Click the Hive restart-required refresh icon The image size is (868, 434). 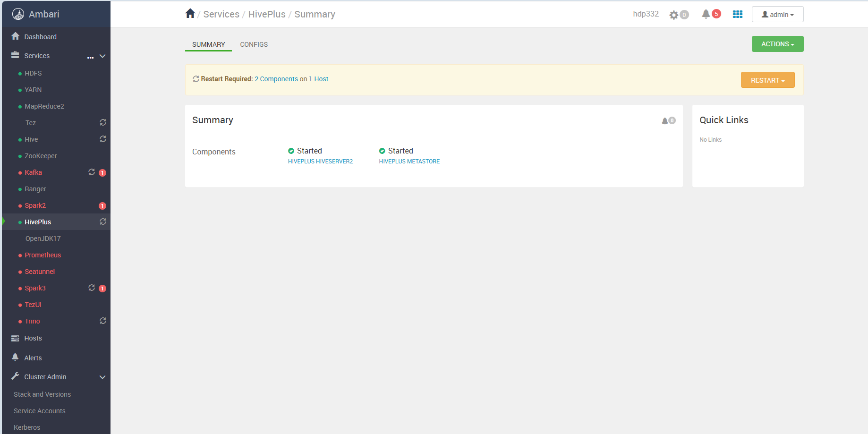(x=103, y=139)
